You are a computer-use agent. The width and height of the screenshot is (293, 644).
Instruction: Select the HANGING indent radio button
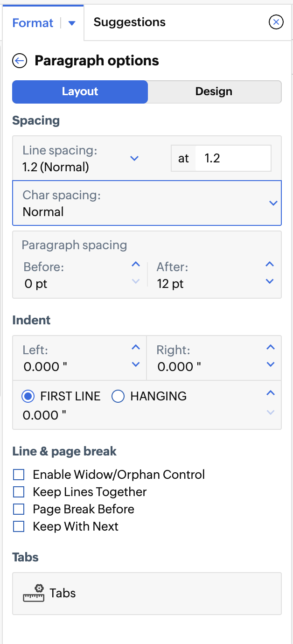118,397
